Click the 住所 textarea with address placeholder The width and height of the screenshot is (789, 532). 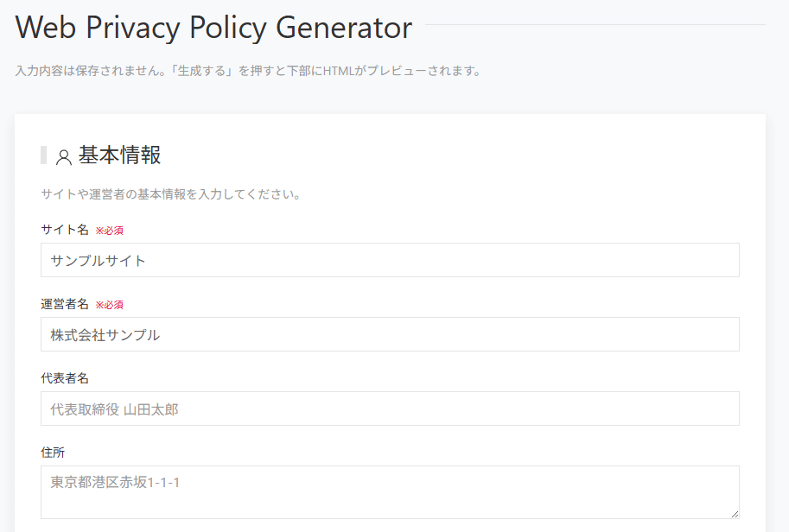coord(389,492)
